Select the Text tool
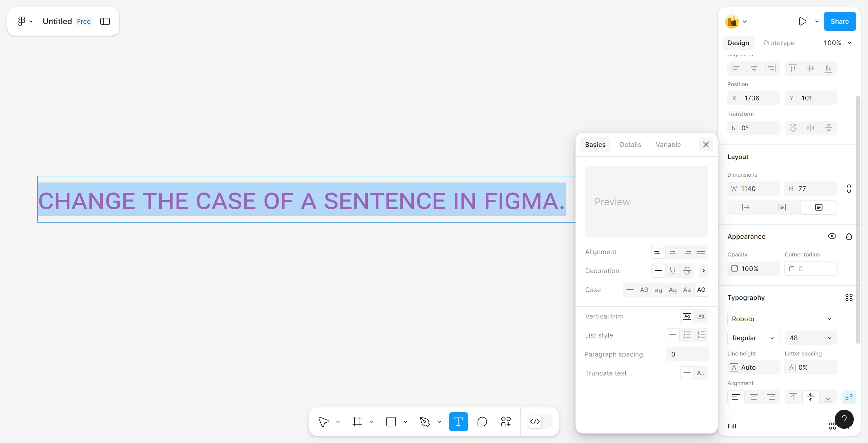The width and height of the screenshot is (868, 443). [458, 422]
